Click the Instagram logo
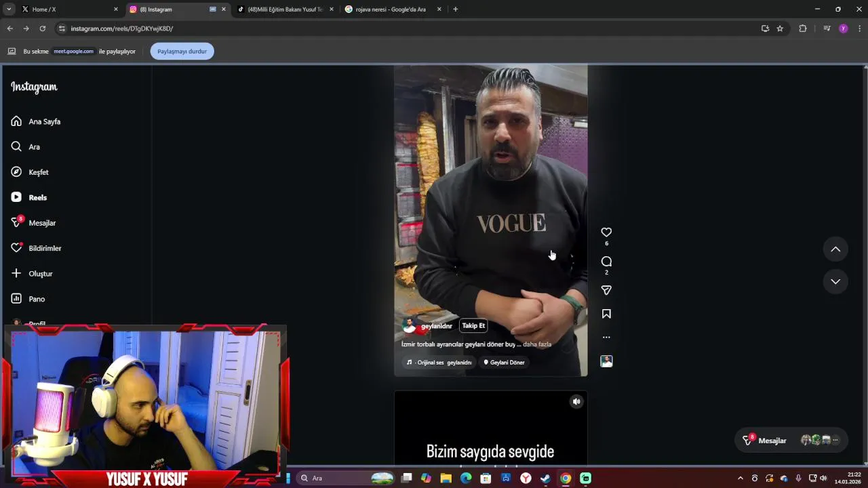Screen dimensions: 868x488 click(x=34, y=87)
